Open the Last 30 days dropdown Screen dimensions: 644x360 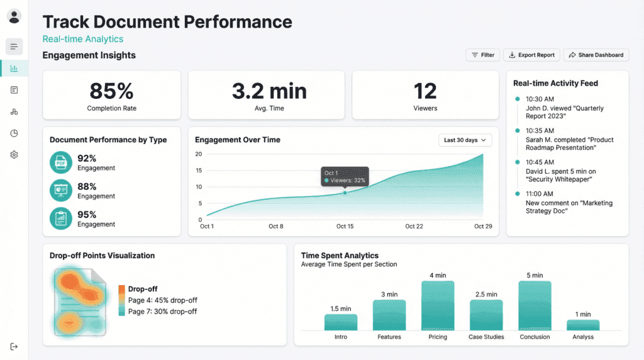(x=465, y=140)
